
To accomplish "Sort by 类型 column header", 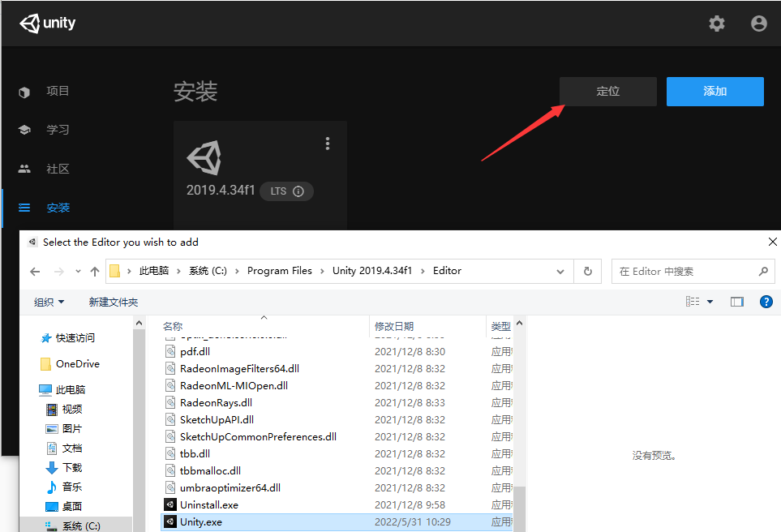I will [x=500, y=326].
